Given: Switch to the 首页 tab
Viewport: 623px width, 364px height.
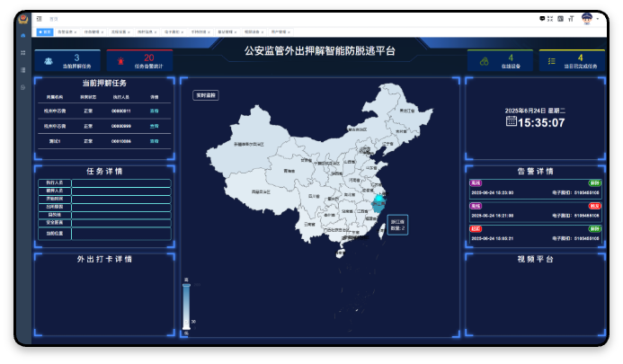Looking at the screenshot, I should point(45,31).
